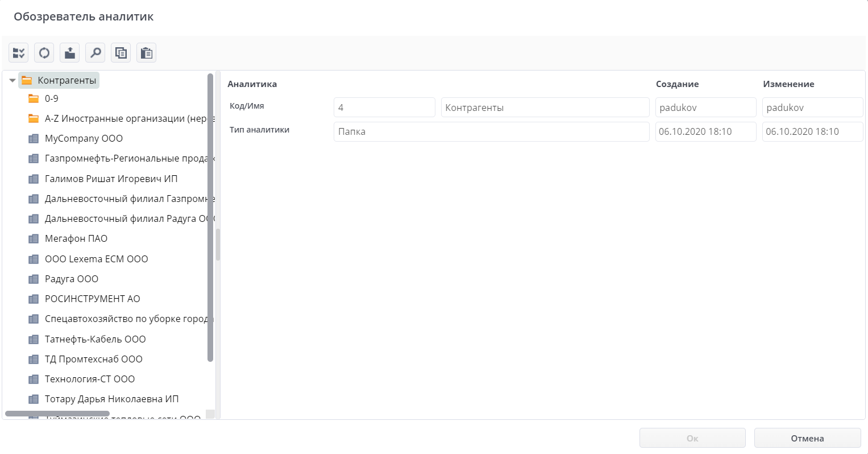Refresh the analytics tree

(44, 53)
